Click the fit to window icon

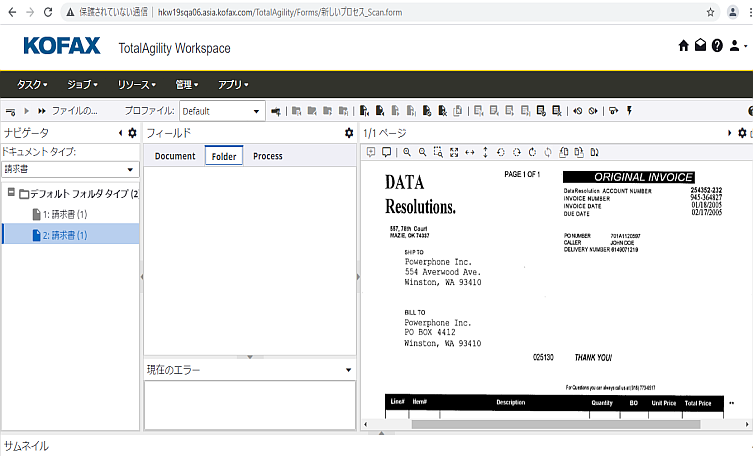click(x=454, y=152)
